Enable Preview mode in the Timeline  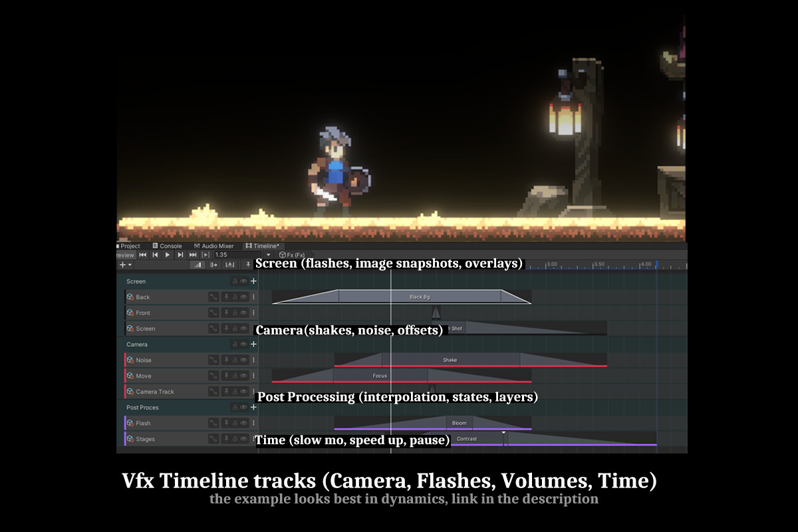coord(124,255)
